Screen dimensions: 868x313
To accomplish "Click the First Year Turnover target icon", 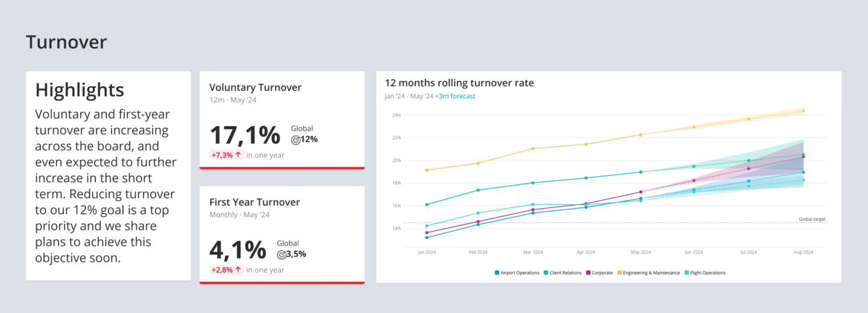I will coord(281,255).
